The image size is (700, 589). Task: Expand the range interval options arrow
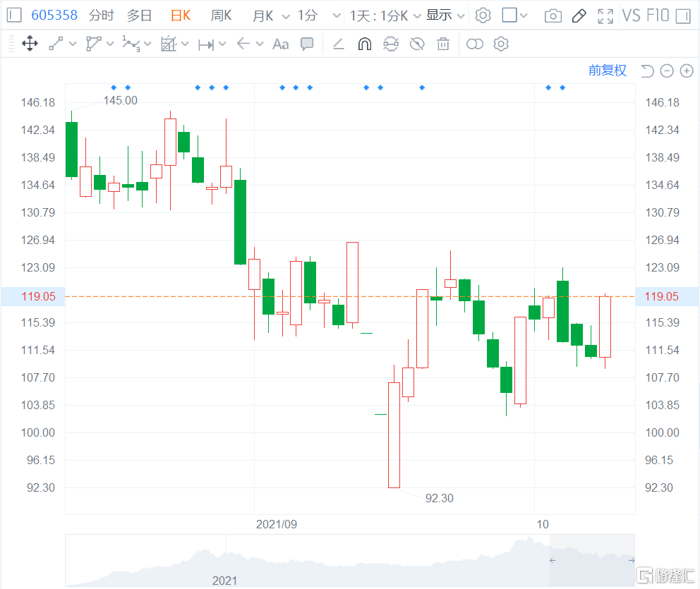coord(222,44)
